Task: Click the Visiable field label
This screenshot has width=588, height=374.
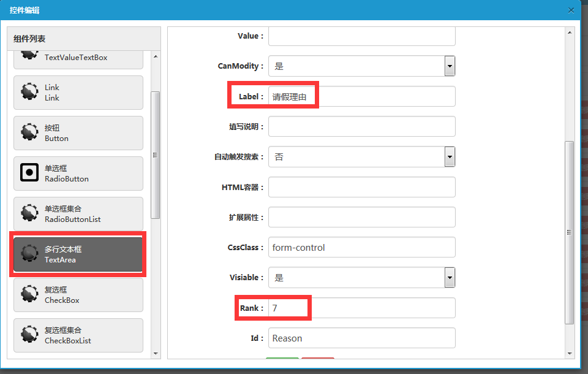Action: point(246,278)
